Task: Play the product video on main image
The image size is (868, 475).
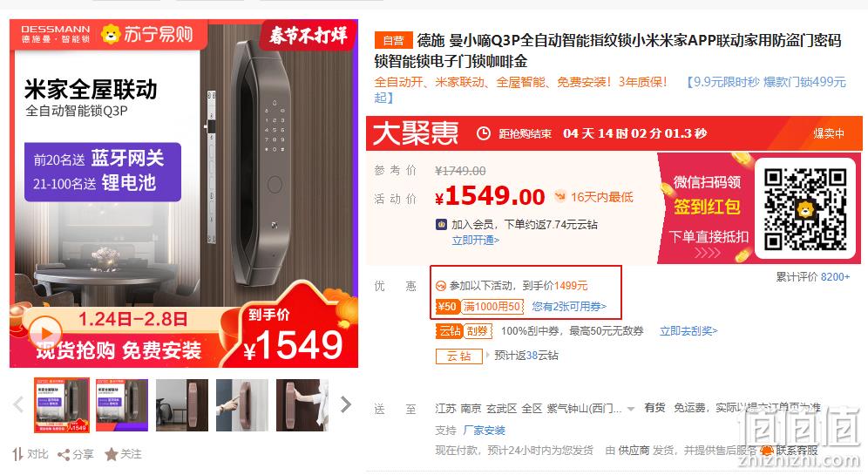Action: point(44,333)
